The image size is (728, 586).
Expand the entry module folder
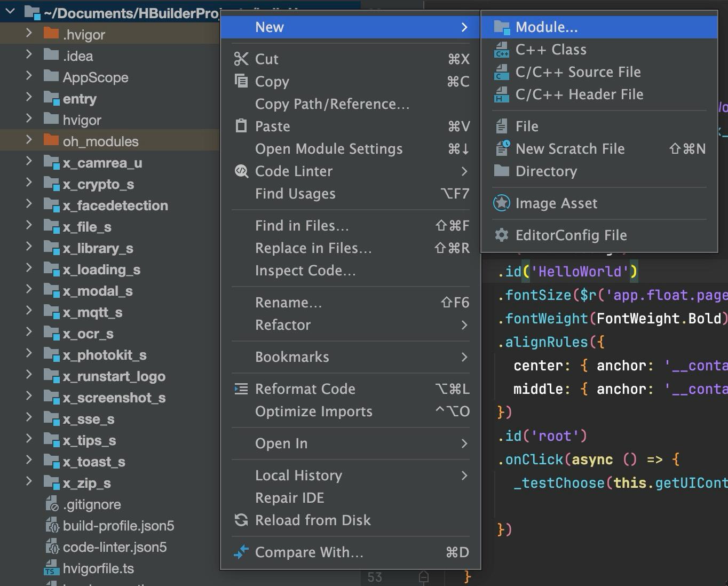pos(29,98)
